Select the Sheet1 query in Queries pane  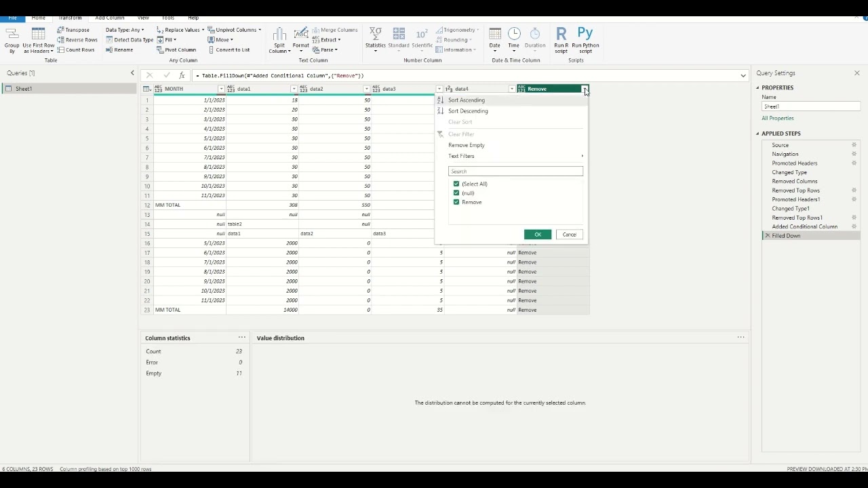click(x=68, y=89)
